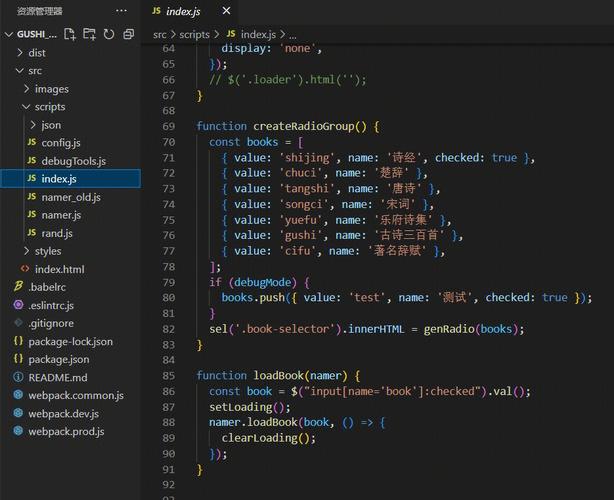Click the scripts breadcrumb segment

(194, 35)
